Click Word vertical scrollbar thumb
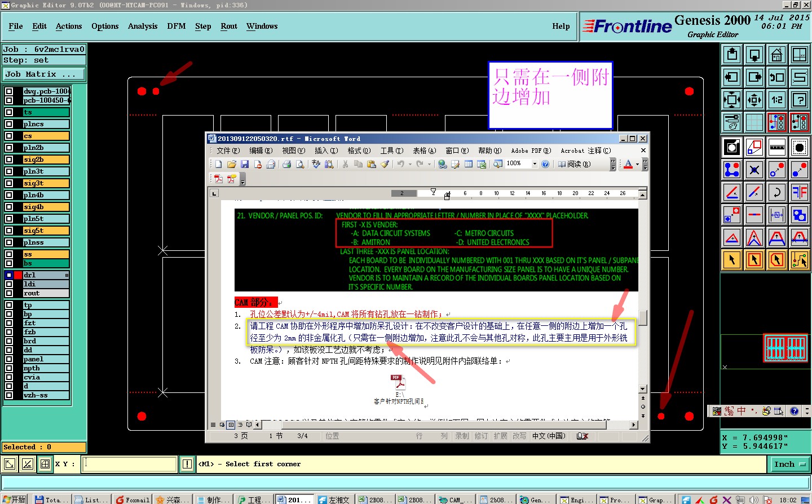Screen dimensions: 812x504 pyautogui.click(x=643, y=318)
